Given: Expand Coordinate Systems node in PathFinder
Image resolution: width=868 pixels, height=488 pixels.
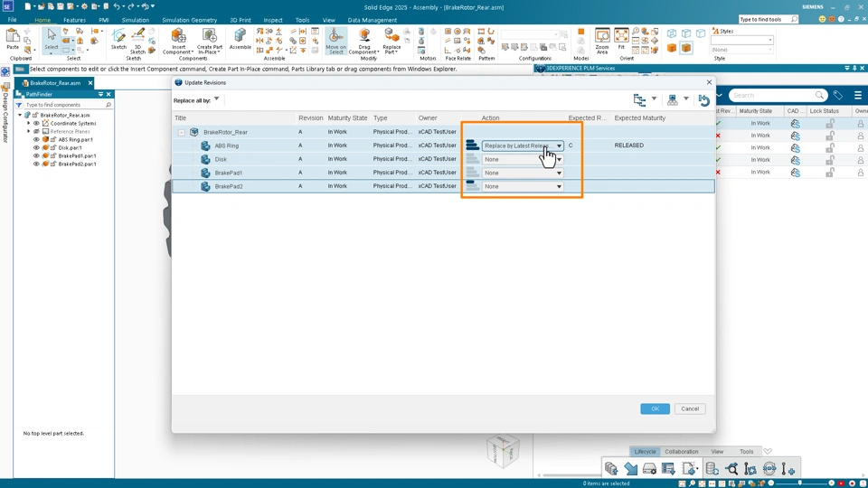Looking at the screenshot, I should click(x=29, y=124).
